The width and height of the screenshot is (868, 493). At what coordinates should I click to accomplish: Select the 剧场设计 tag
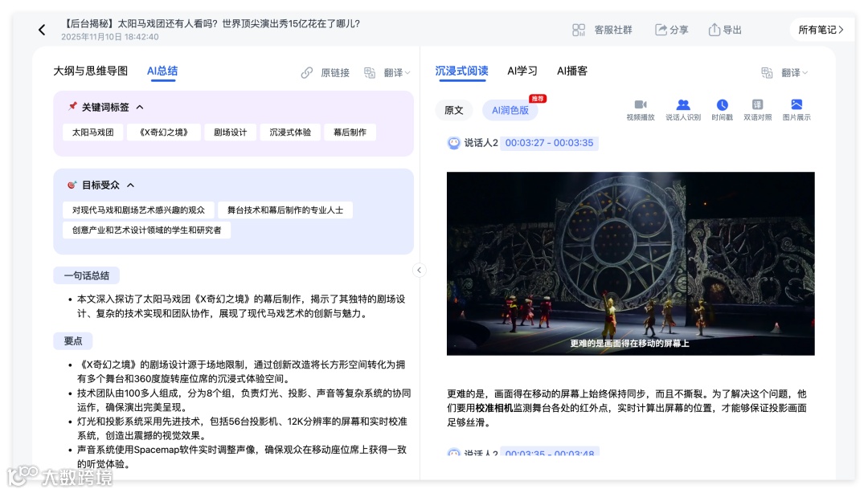(x=231, y=132)
